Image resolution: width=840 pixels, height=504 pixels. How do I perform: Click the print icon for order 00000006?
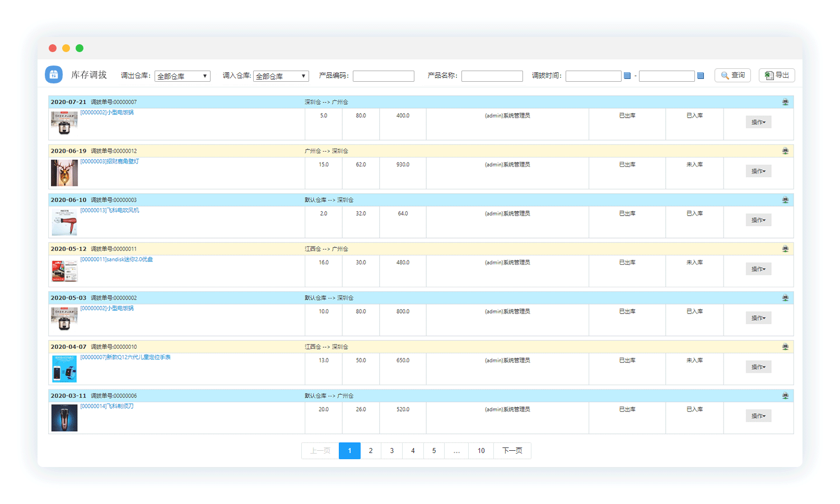pos(785,396)
